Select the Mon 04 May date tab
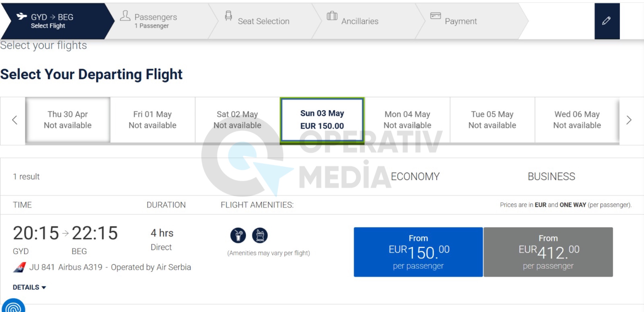The width and height of the screenshot is (644, 312). click(407, 120)
